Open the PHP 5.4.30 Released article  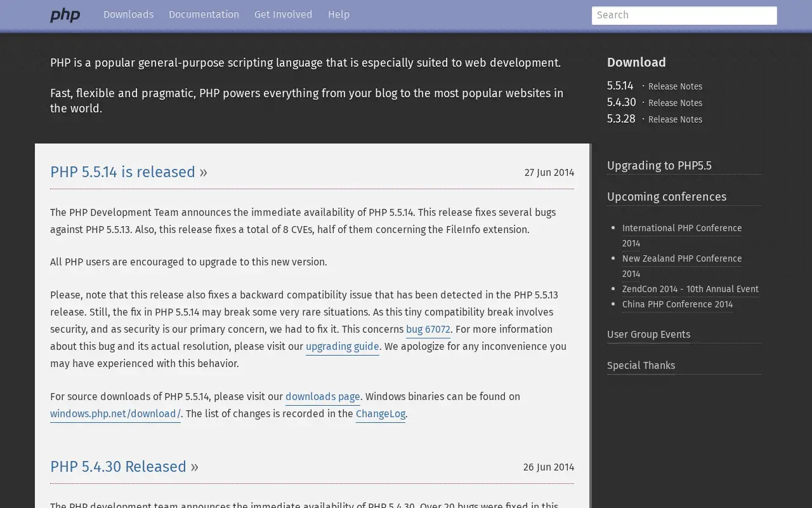point(118,467)
